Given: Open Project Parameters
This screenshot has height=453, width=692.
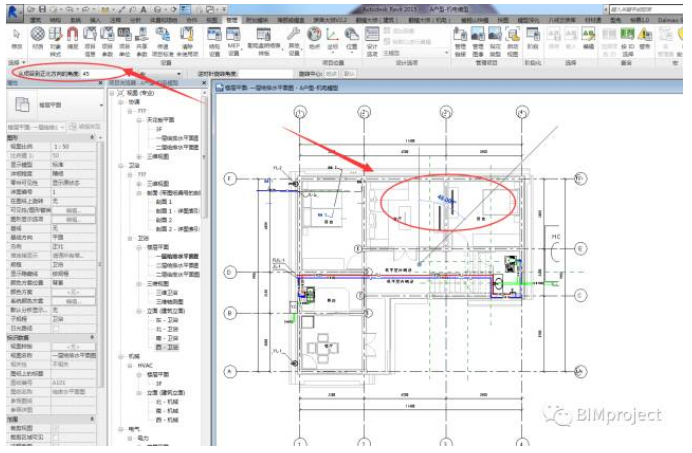Looking at the screenshot, I should tap(107, 41).
